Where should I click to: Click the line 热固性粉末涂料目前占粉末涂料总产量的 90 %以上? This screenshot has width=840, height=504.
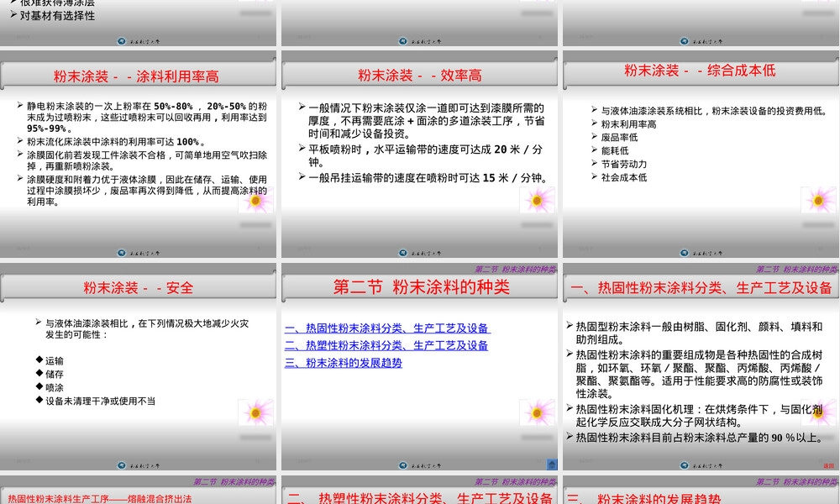[x=700, y=438]
